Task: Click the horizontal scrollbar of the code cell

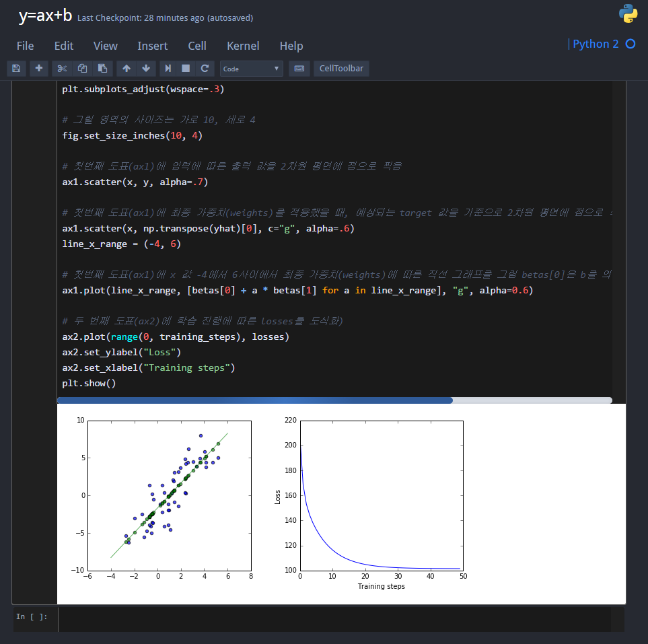Action: 254,400
